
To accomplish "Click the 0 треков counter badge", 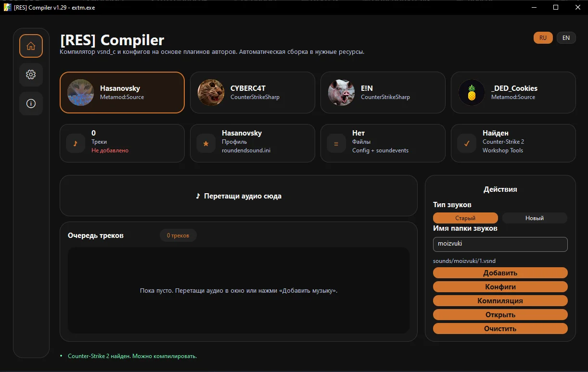I will click(x=178, y=236).
